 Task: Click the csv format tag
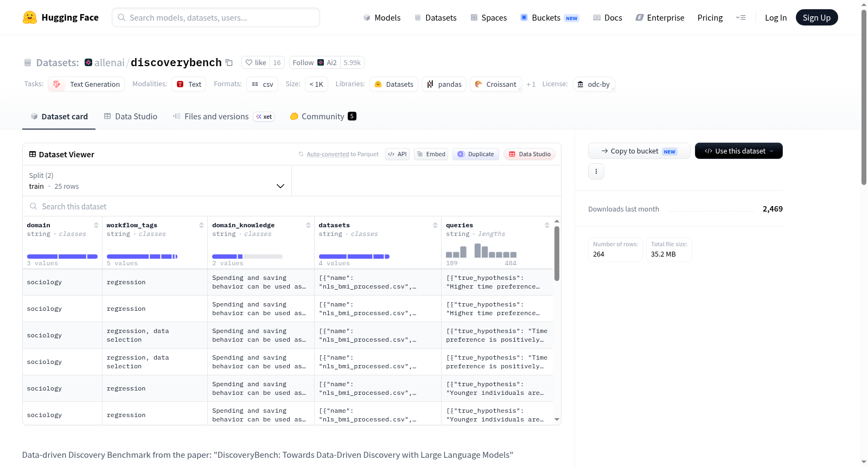pos(263,84)
